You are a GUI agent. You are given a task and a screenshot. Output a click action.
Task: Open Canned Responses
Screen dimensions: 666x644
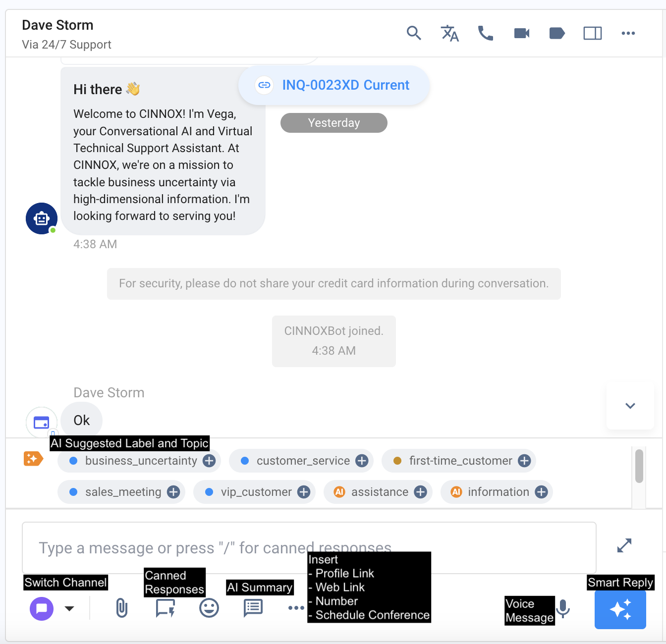pos(165,608)
